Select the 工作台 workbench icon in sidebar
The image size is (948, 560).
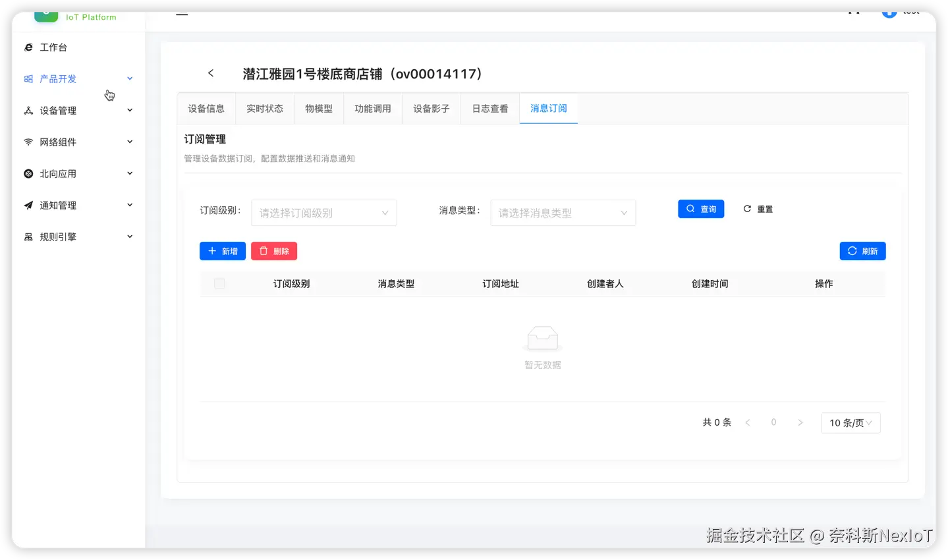tap(28, 47)
